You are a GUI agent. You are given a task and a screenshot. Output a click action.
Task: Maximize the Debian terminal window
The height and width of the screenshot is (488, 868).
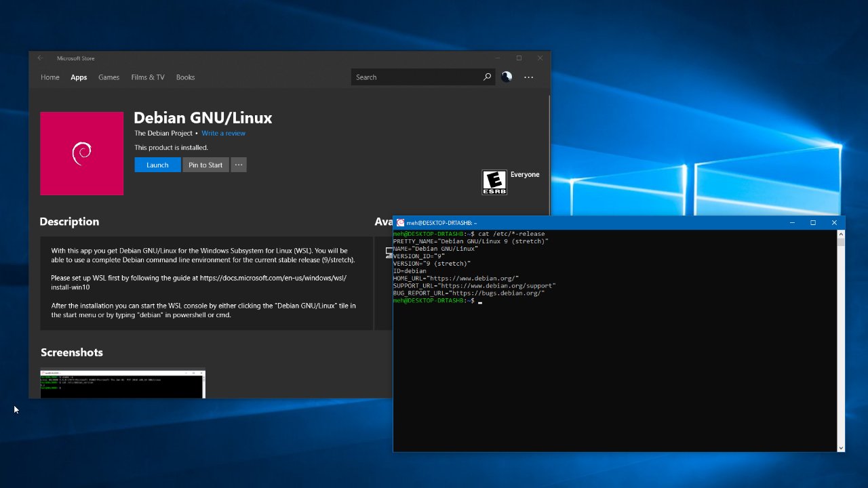(813, 223)
